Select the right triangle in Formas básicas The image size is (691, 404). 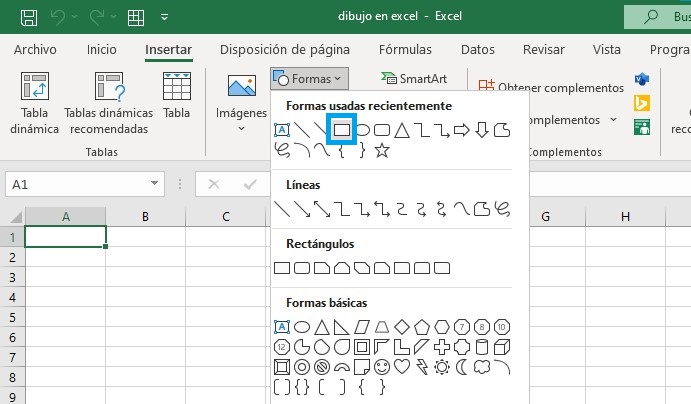(x=342, y=327)
